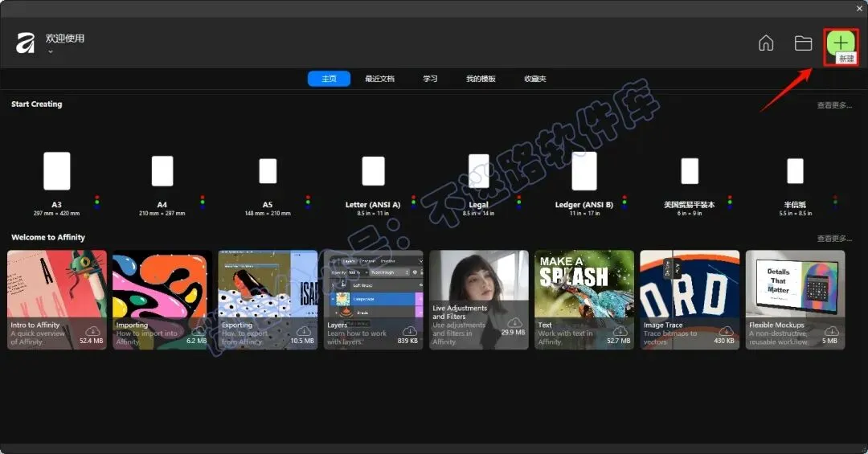
Task: Download Flexible Mockups cloud icon
Action: click(x=832, y=331)
